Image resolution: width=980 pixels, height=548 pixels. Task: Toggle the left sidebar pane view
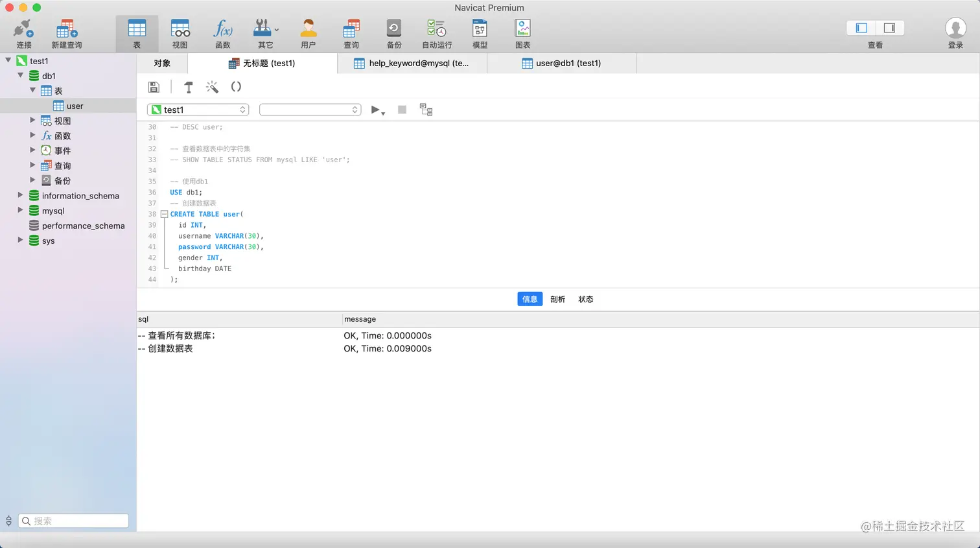(x=861, y=28)
